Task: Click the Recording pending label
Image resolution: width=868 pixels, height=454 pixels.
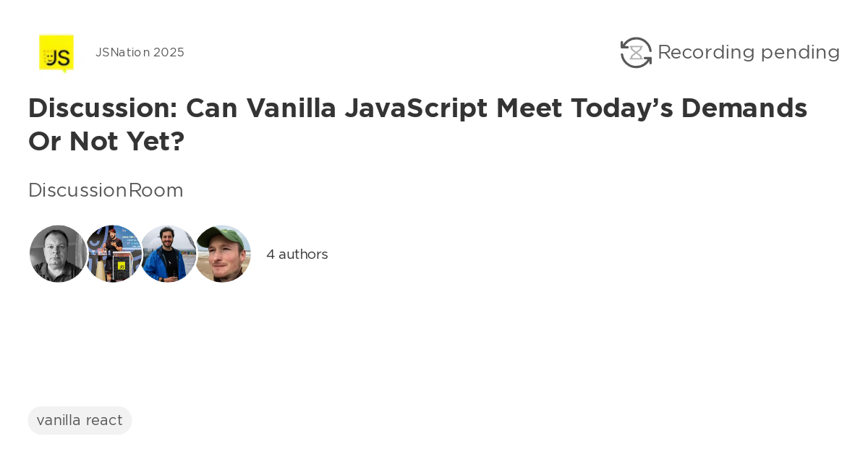Action: [749, 52]
